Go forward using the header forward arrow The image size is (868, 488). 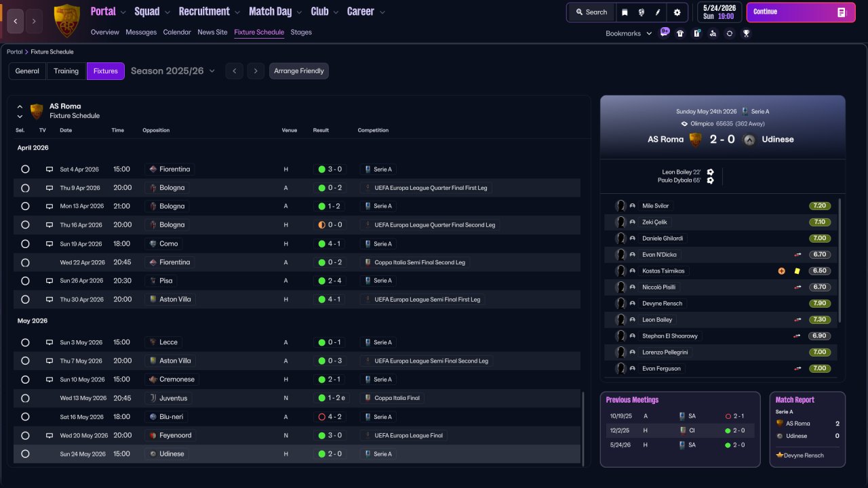pos(34,21)
